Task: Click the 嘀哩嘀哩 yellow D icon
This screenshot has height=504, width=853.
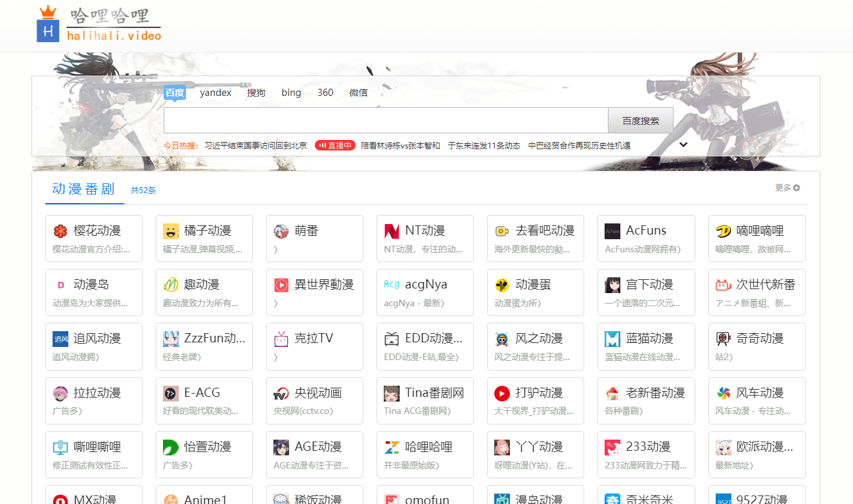Action: (x=724, y=231)
